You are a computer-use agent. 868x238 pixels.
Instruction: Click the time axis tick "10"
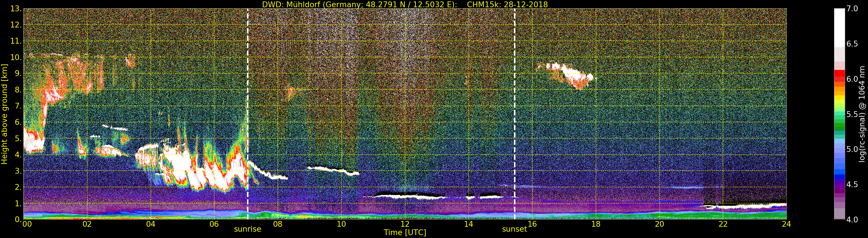(x=341, y=224)
